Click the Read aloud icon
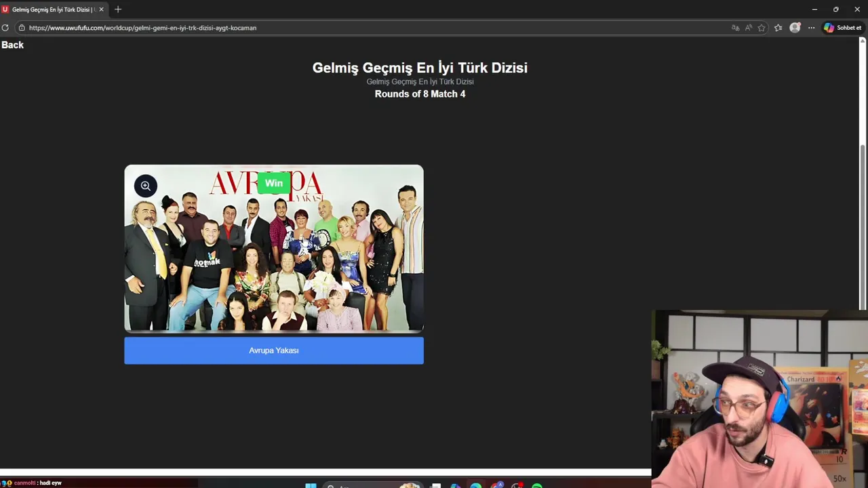The height and width of the screenshot is (488, 868). coord(749,28)
